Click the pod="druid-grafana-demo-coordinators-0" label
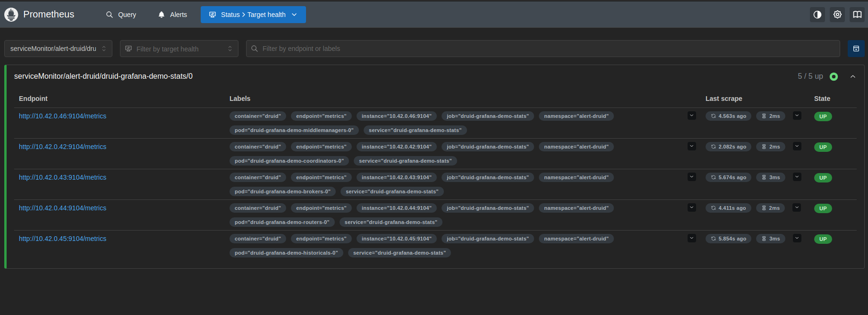 point(289,161)
